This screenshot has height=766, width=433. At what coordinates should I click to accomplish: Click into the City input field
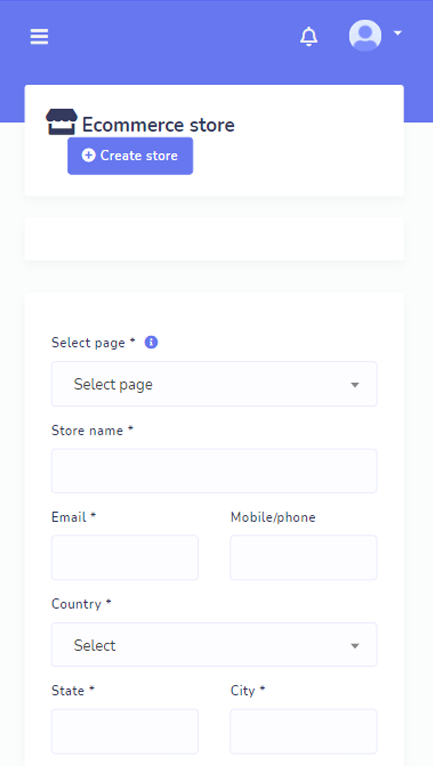click(x=303, y=731)
